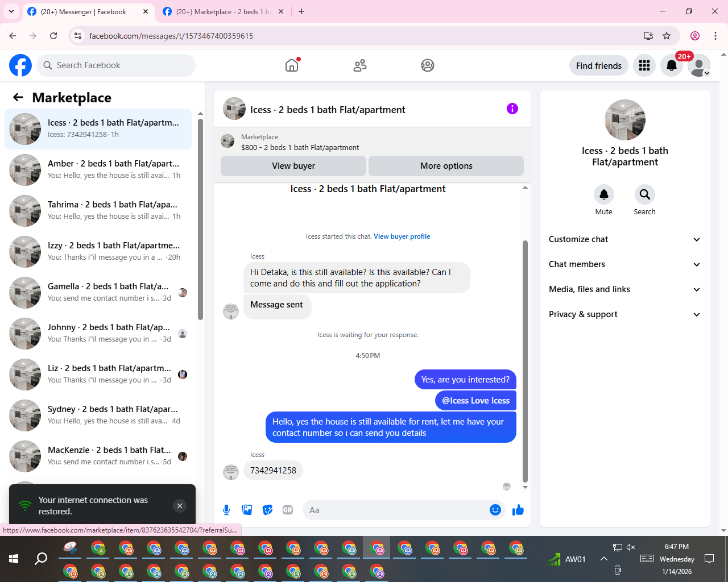Open the Friends icon in top navigation
Screen dimensions: 728x582
coord(360,65)
